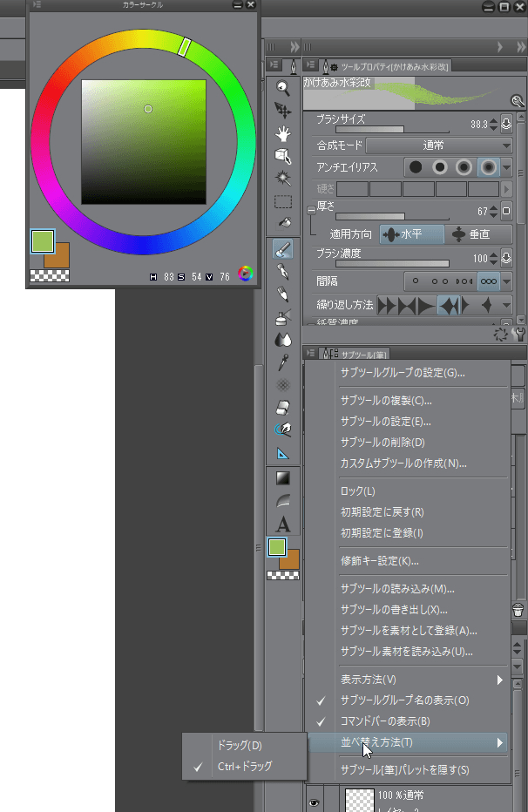The image size is (528, 812).
Task: Click サブツールの複製(C) menu item
Action: [x=385, y=401]
